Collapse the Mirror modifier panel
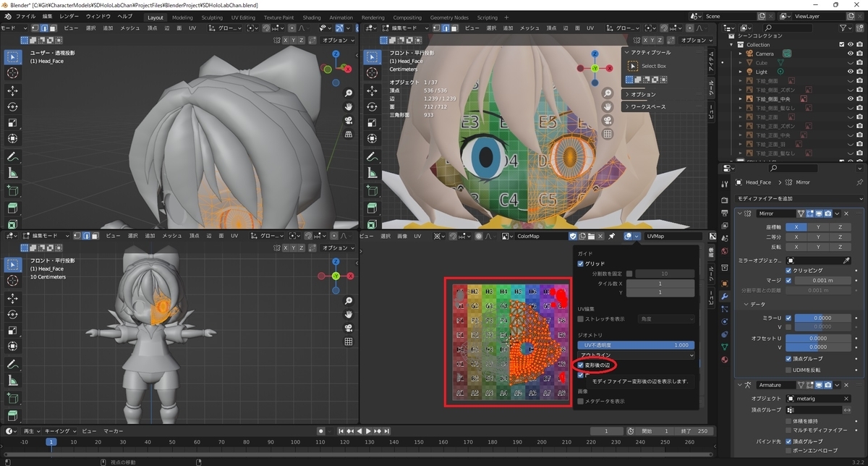The height and width of the screenshot is (466, 868). 741,213
